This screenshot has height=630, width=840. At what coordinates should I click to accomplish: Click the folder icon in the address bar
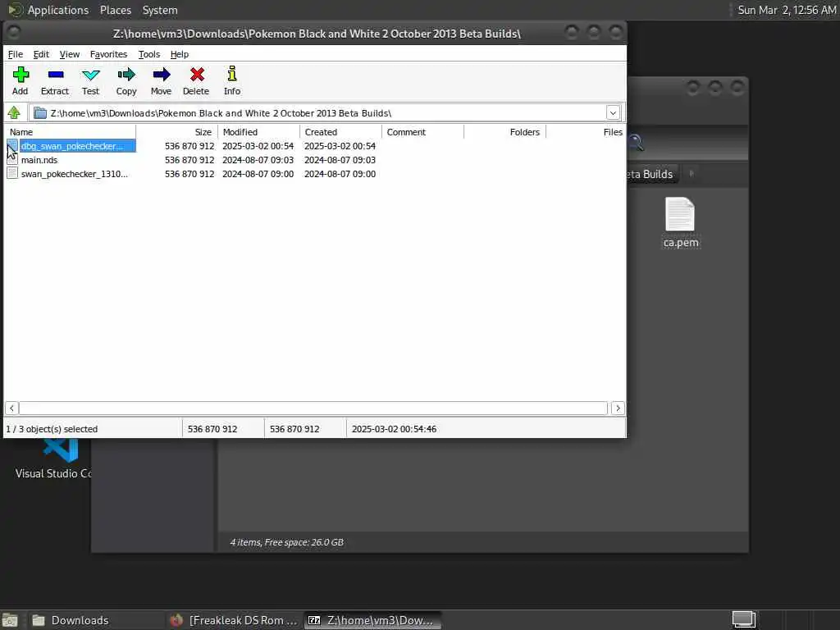click(x=40, y=113)
